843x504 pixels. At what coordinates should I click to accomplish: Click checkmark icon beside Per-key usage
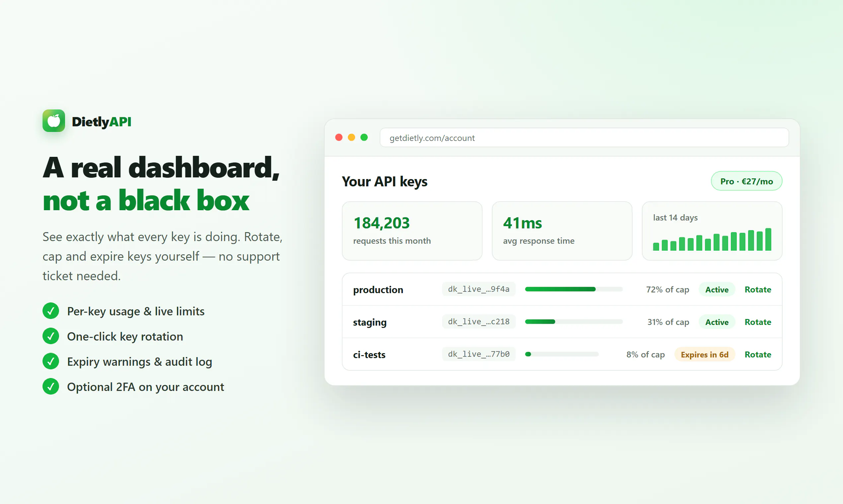pyautogui.click(x=51, y=311)
